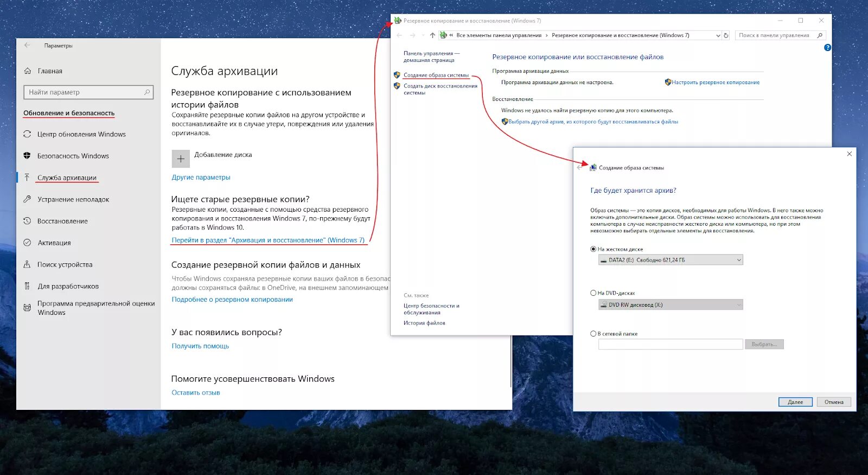Screen dimensions: 868x475
Task: Open Активация section in sidebar
Action: [x=54, y=243]
